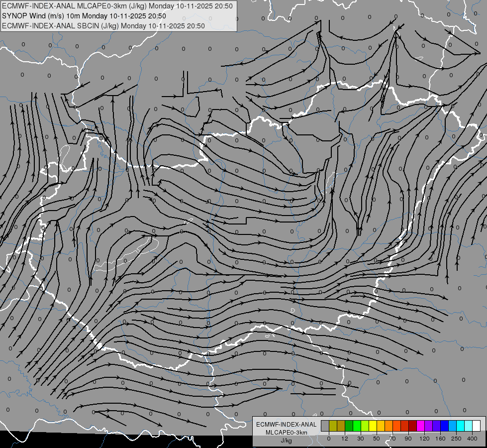487x448 pixels.
Task: Select the brick red legend swatch
Action: click(405, 426)
